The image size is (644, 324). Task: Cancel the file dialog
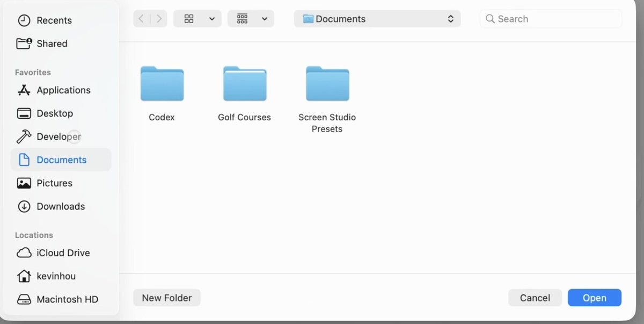pos(535,298)
